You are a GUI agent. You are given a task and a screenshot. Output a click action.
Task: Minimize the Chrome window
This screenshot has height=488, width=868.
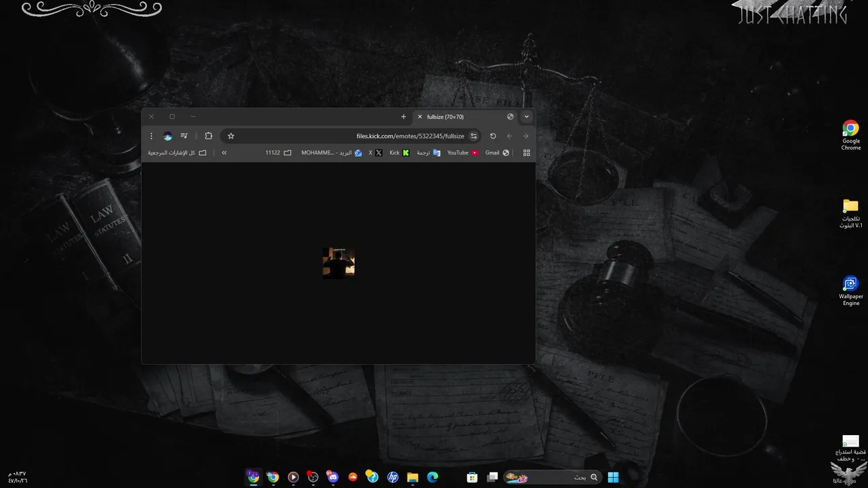[193, 117]
